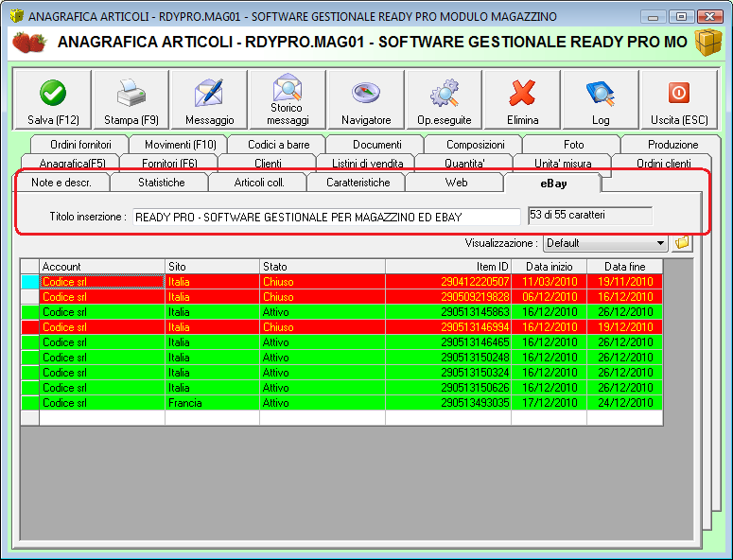The width and height of the screenshot is (733, 560).
Task: Select the red row marker of item 290513146994
Action: point(30,326)
